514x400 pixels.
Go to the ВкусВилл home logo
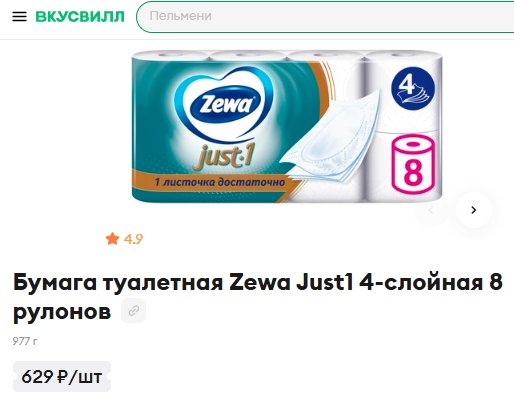click(x=80, y=16)
